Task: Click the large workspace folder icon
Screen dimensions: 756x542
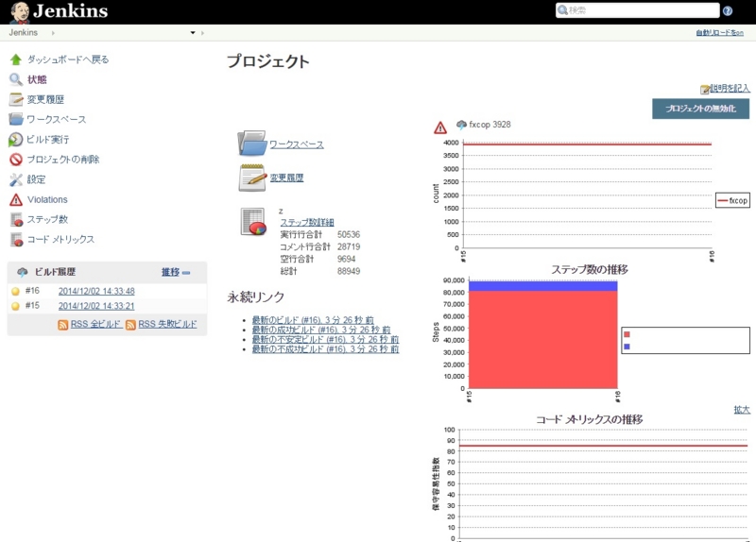Action: 252,144
